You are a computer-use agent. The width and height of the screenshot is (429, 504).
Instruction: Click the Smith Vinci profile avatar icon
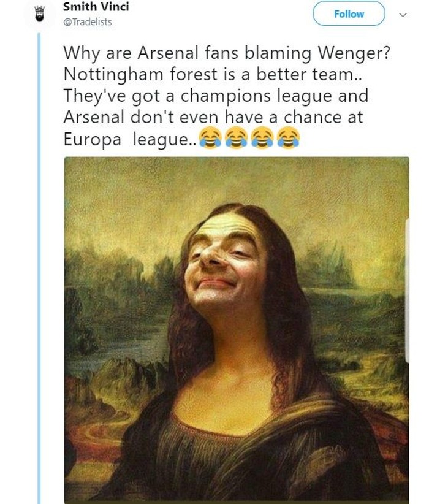[38, 14]
